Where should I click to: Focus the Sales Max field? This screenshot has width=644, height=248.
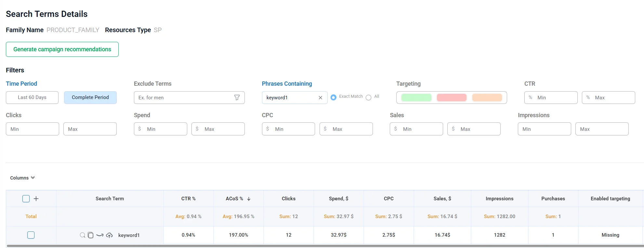click(474, 129)
